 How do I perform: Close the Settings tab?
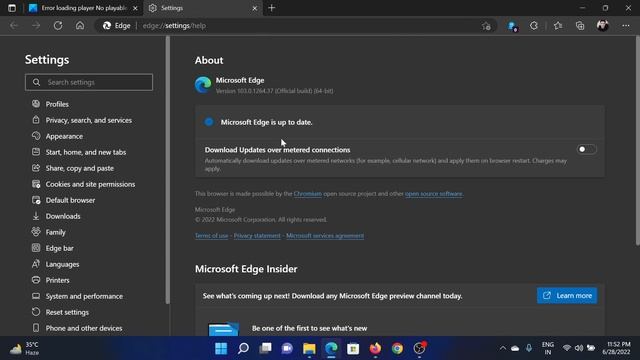254,8
